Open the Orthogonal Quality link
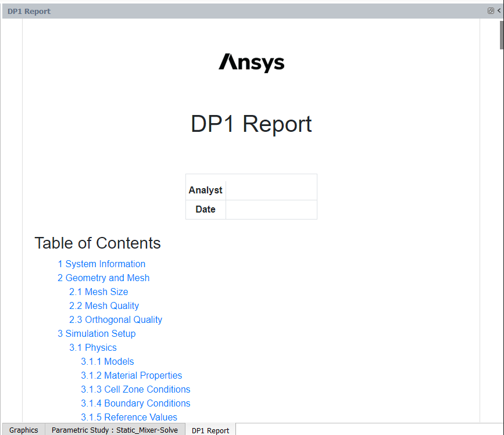Screen dimensions: 504x435 115,319
